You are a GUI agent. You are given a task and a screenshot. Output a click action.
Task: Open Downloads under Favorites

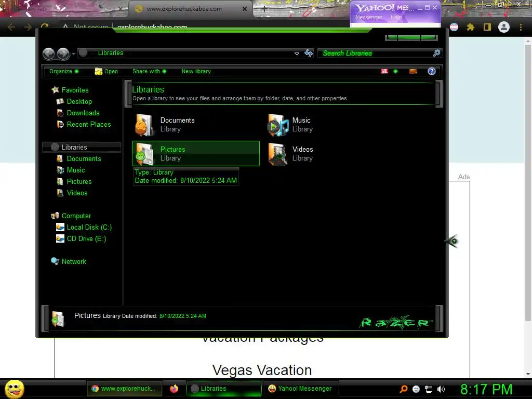[83, 113]
